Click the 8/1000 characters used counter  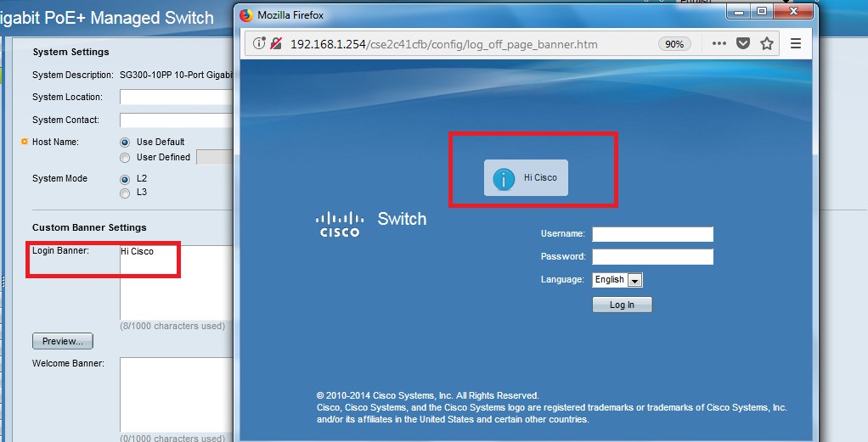tap(172, 327)
